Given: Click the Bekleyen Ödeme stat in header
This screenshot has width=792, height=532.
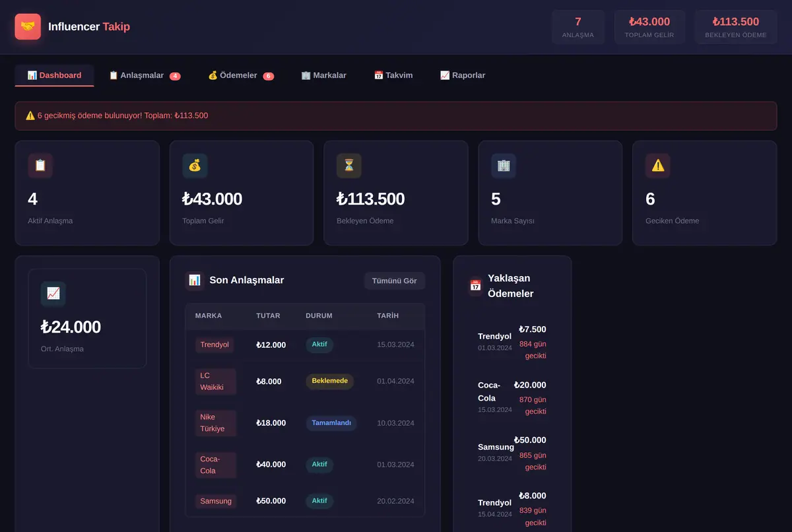Looking at the screenshot, I should click(x=736, y=27).
